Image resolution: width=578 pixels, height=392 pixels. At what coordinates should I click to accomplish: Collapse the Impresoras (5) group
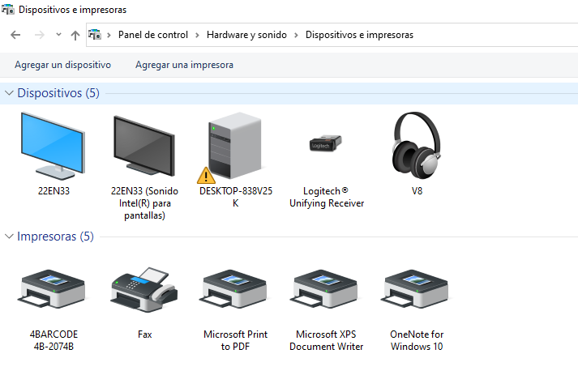(x=9, y=236)
